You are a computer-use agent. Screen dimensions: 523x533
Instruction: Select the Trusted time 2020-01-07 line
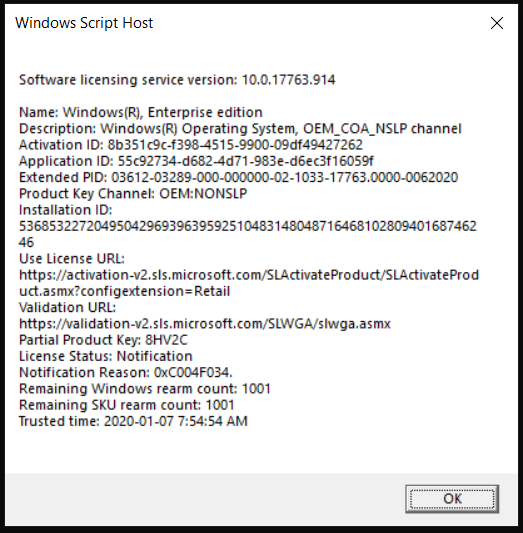[x=133, y=422]
